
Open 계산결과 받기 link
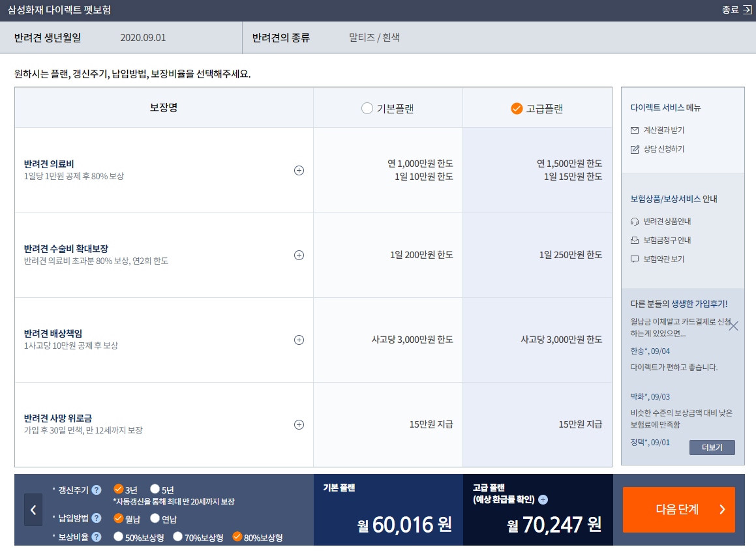[663, 130]
